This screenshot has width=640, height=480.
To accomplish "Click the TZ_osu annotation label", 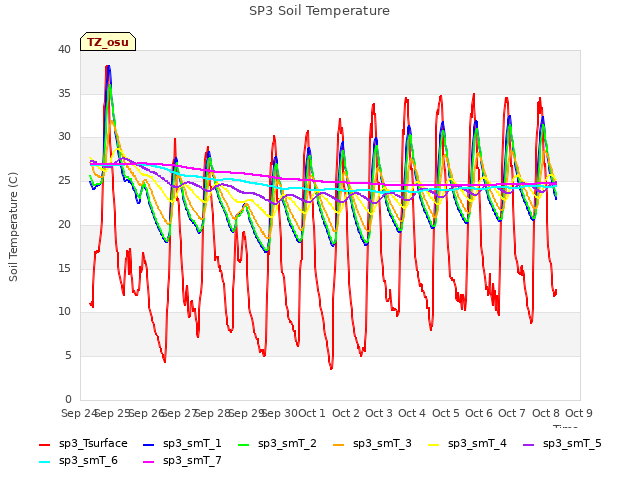I will 108,42.
